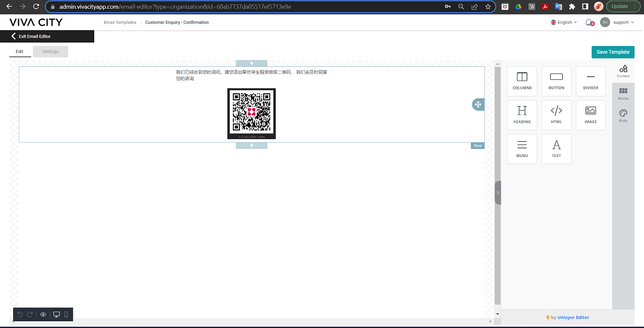Add a Button content block
The image size is (644, 328).
coord(556,81)
